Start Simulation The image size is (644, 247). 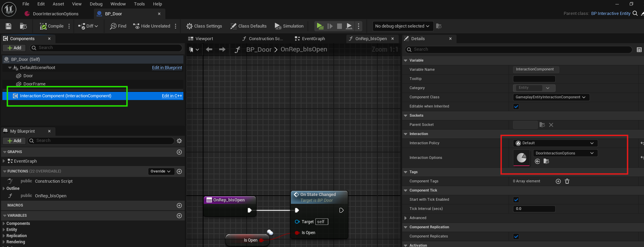[x=289, y=26]
